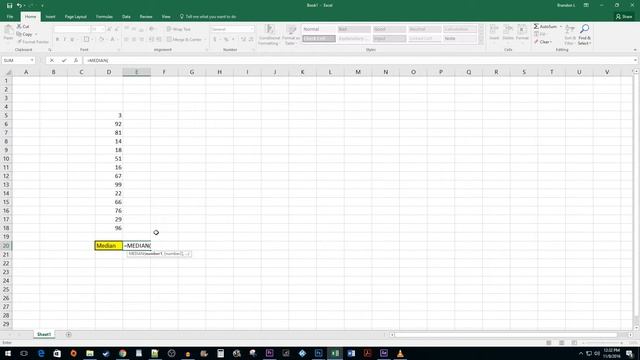Open Conditional Formatting
Viewport: 640px width, 360px height.
pyautogui.click(x=269, y=34)
